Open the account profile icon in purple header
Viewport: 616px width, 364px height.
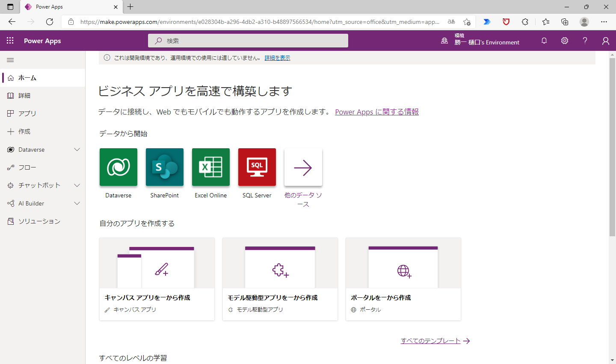pyautogui.click(x=605, y=41)
